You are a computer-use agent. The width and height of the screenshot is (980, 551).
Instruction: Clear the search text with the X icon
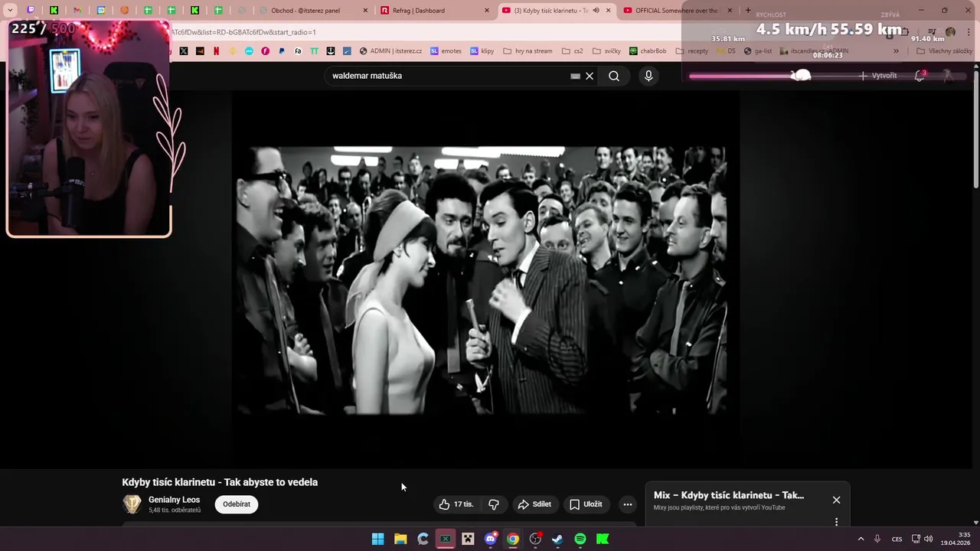(590, 76)
